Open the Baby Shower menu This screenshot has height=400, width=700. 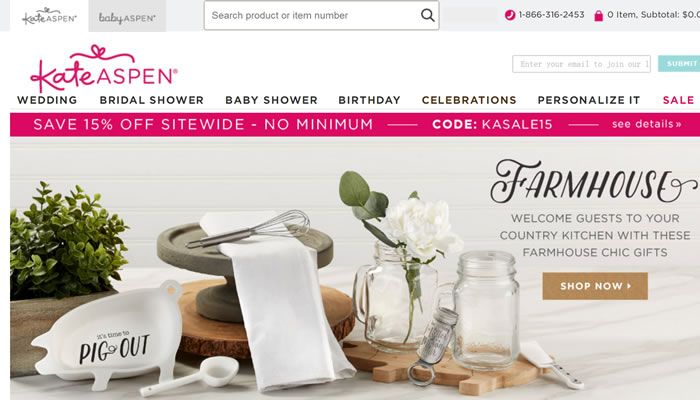pos(271,100)
